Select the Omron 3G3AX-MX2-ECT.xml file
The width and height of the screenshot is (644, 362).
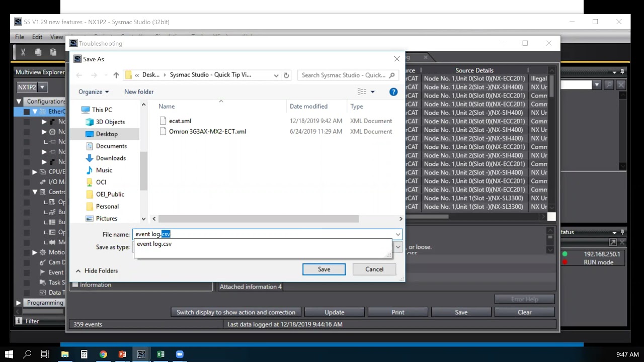[207, 131]
